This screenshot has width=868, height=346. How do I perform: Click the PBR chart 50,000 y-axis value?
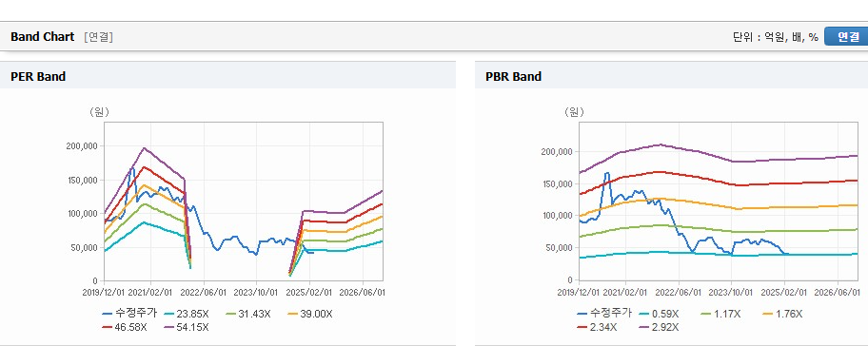(559, 247)
